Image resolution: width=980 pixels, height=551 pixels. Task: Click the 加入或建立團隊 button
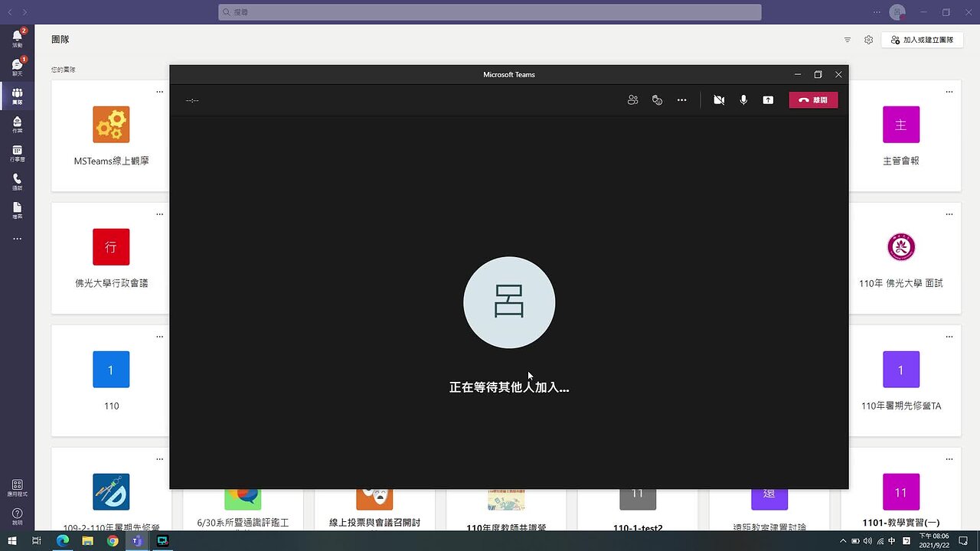[922, 40]
